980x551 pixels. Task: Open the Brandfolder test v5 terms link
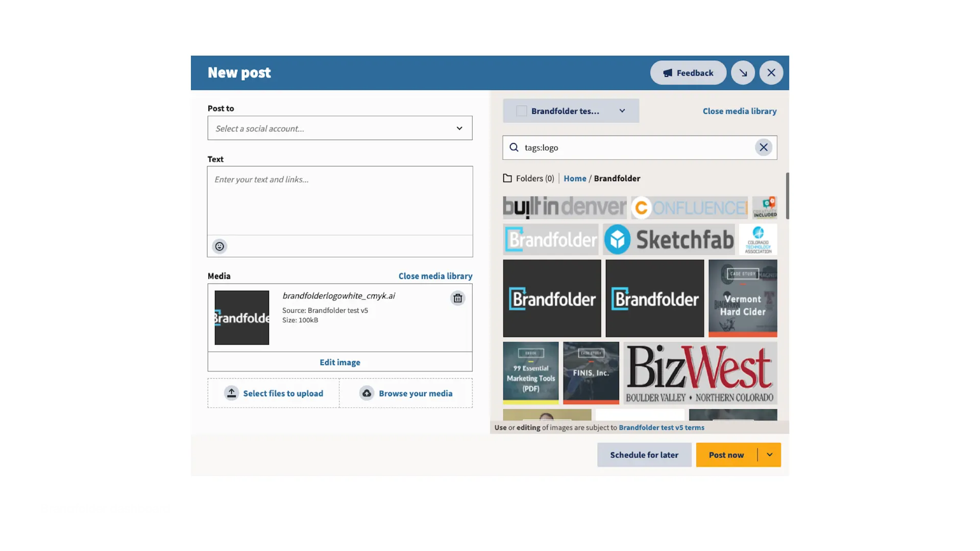click(661, 428)
